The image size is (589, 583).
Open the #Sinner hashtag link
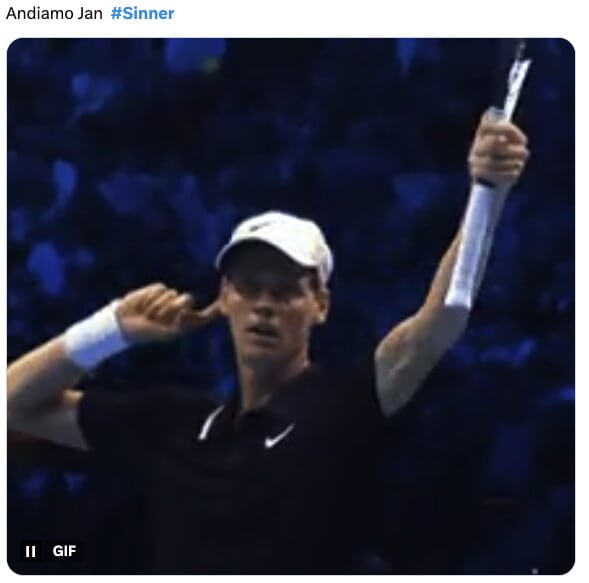pyautogui.click(x=142, y=13)
